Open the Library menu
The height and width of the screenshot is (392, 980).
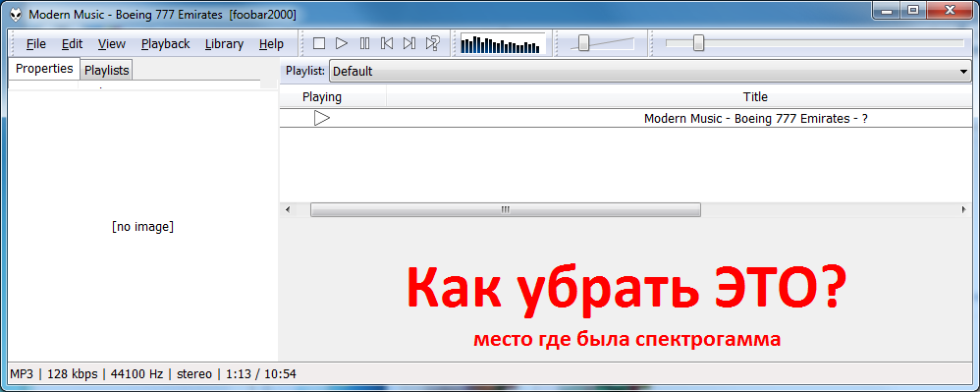pyautogui.click(x=224, y=44)
